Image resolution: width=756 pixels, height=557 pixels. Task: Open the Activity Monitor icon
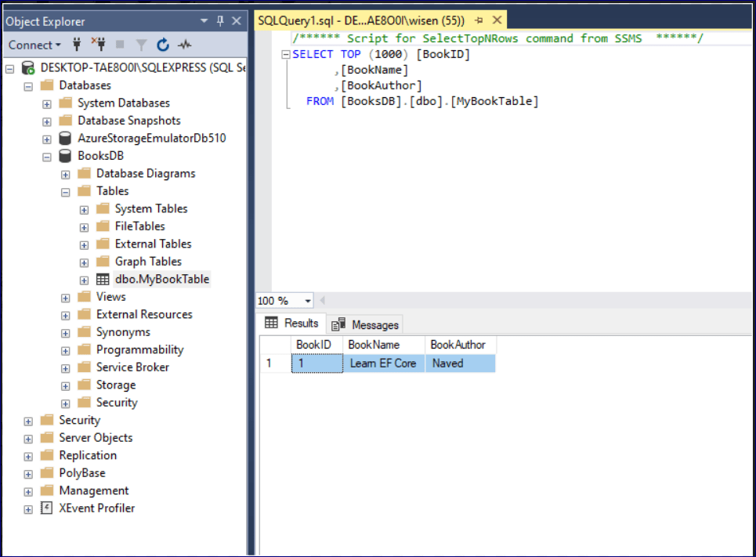coord(185,45)
